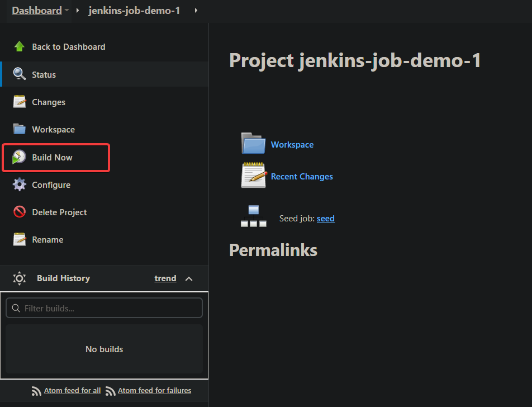Screen dimensions: 532x407
Task: Expand the arrow after jenkins-job-demo-1 breadcrumb
Action: click(x=196, y=11)
